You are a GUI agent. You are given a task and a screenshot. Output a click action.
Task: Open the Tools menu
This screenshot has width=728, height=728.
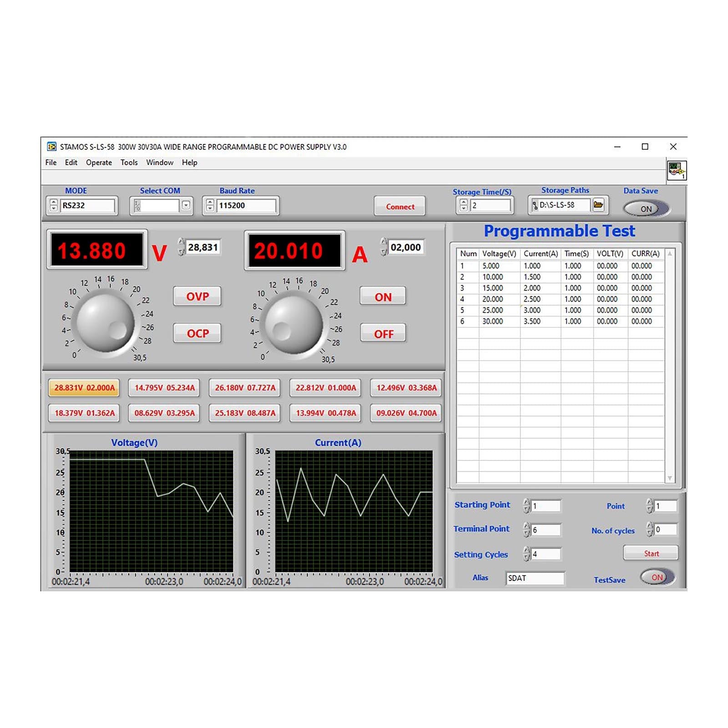click(129, 162)
